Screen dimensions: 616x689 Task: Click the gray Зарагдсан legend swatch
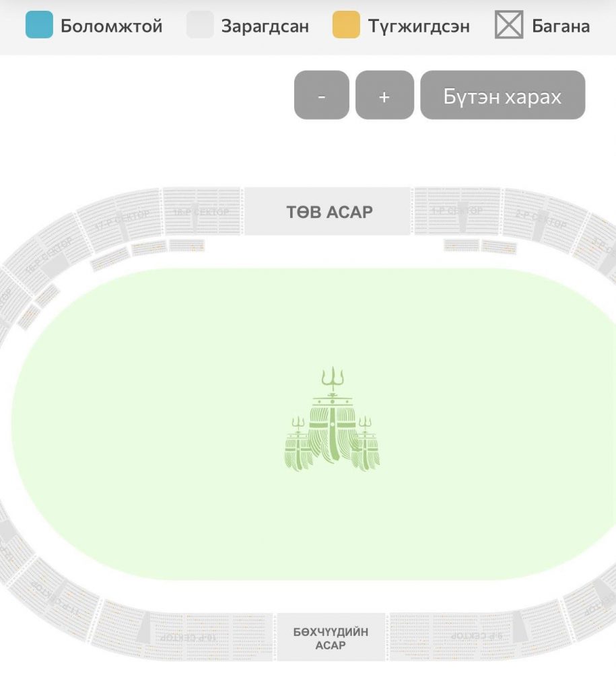pos(200,25)
